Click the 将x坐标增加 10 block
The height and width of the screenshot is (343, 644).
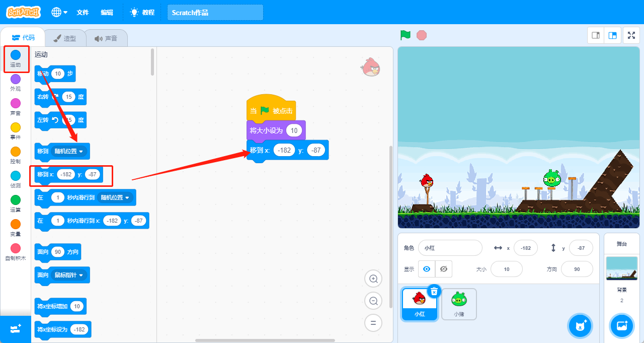(x=60, y=306)
